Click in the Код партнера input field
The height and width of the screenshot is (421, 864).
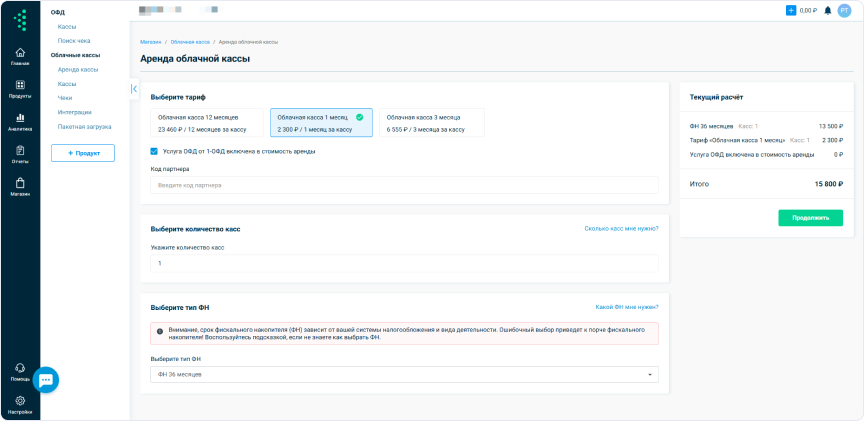click(x=404, y=185)
